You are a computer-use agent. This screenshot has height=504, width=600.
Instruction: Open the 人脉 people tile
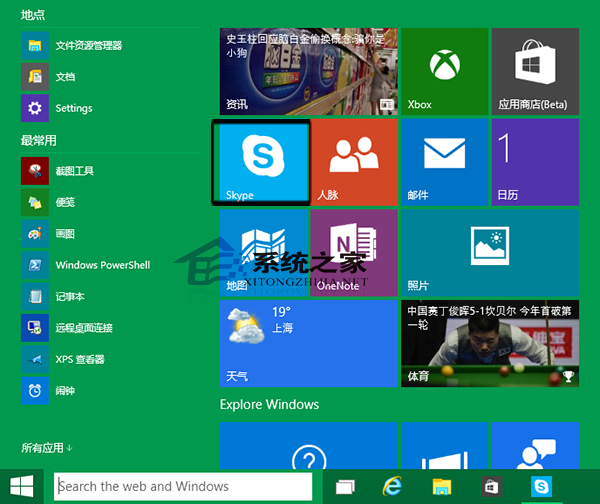tap(354, 162)
